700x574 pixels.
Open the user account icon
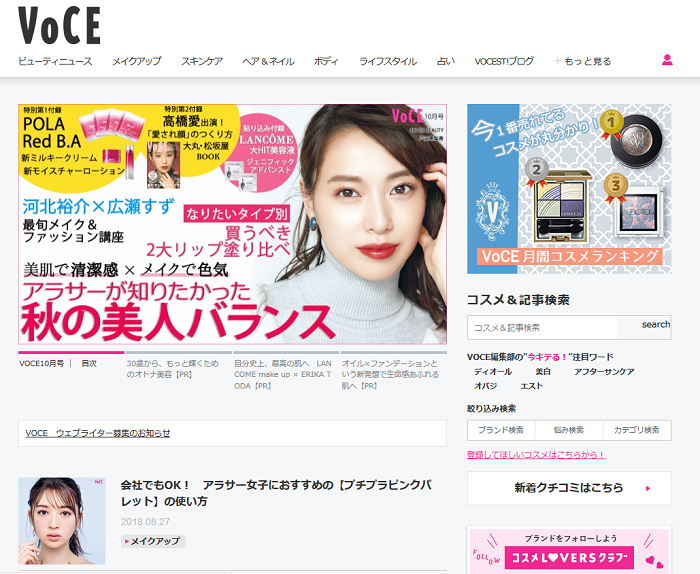(667, 60)
